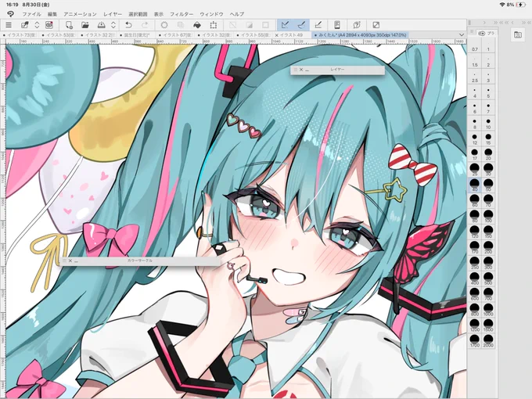Launch CLIP STUDIO from the command bar
This screenshot has width=532, height=399.
pyautogui.click(x=25, y=25)
